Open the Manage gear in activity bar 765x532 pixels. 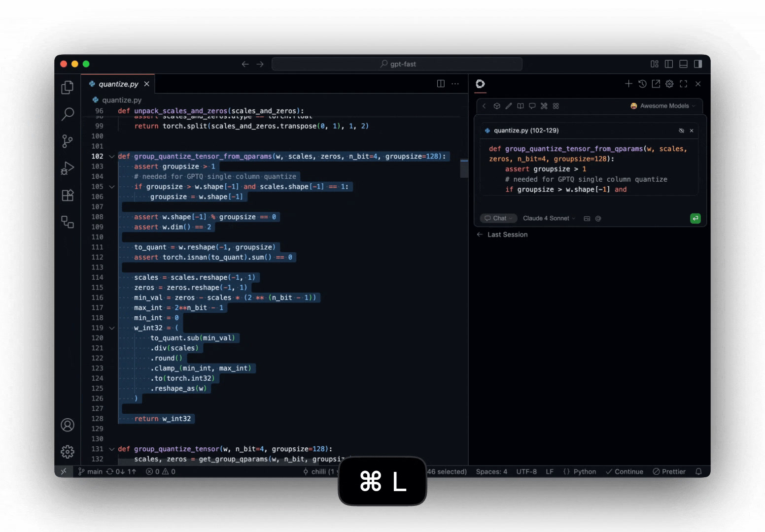click(68, 451)
